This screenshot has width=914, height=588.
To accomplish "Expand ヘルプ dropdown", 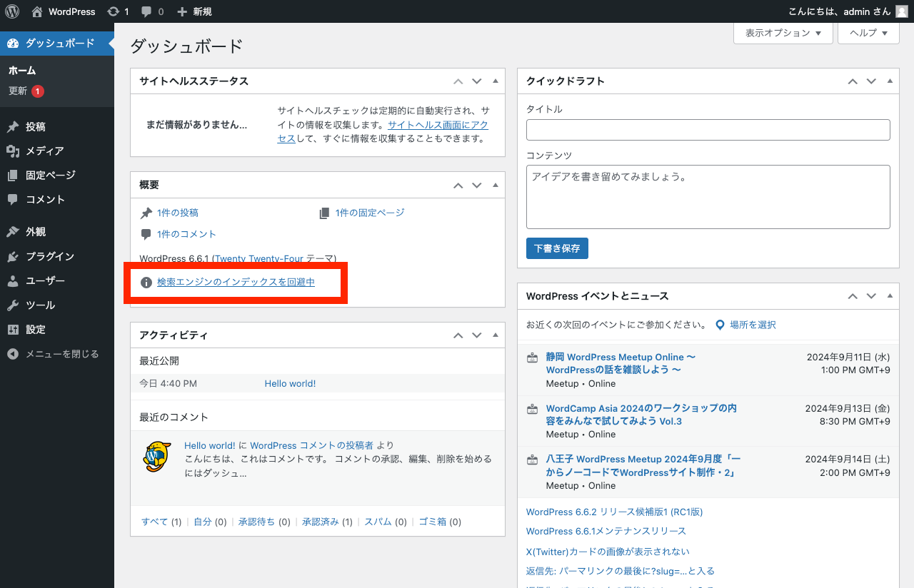I will tap(869, 33).
